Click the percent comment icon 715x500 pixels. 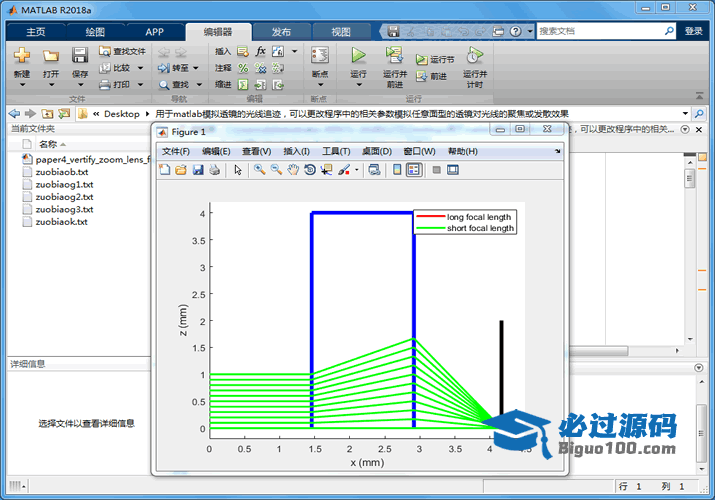coord(243,68)
